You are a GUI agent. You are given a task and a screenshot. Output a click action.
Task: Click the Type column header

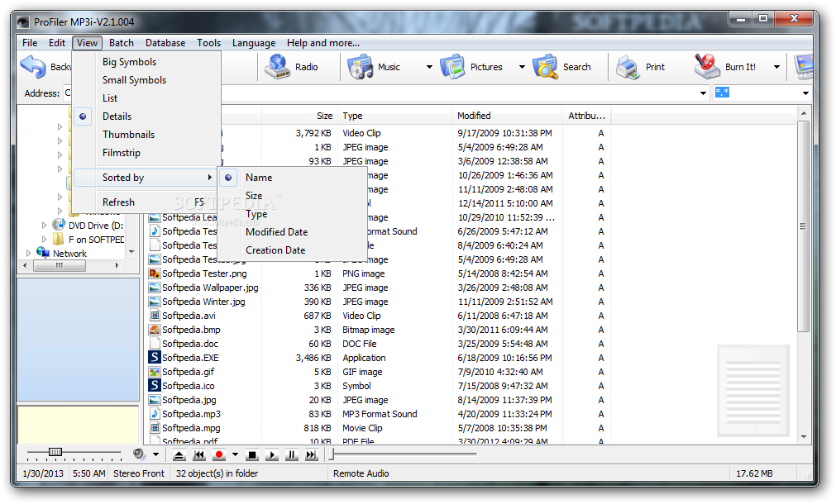394,116
